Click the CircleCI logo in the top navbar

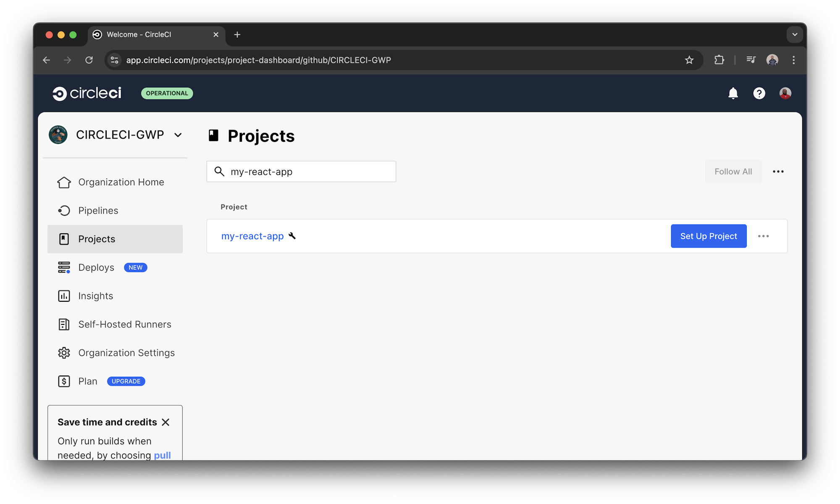click(87, 93)
